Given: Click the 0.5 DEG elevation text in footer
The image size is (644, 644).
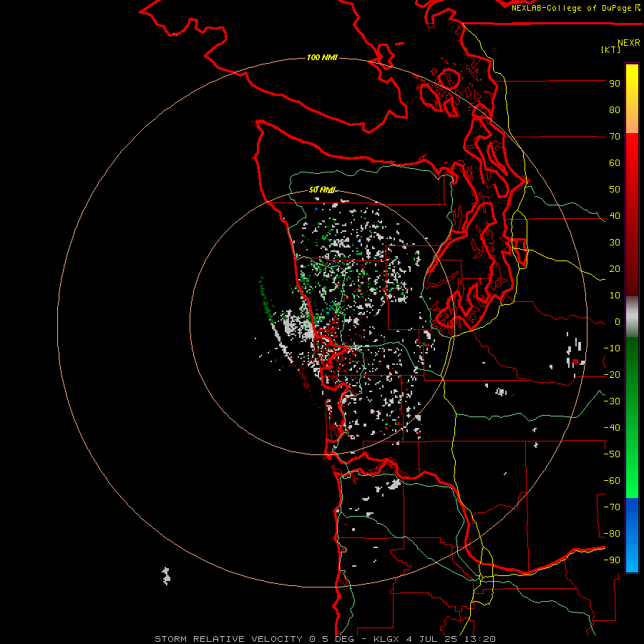Looking at the screenshot, I should tap(333, 639).
